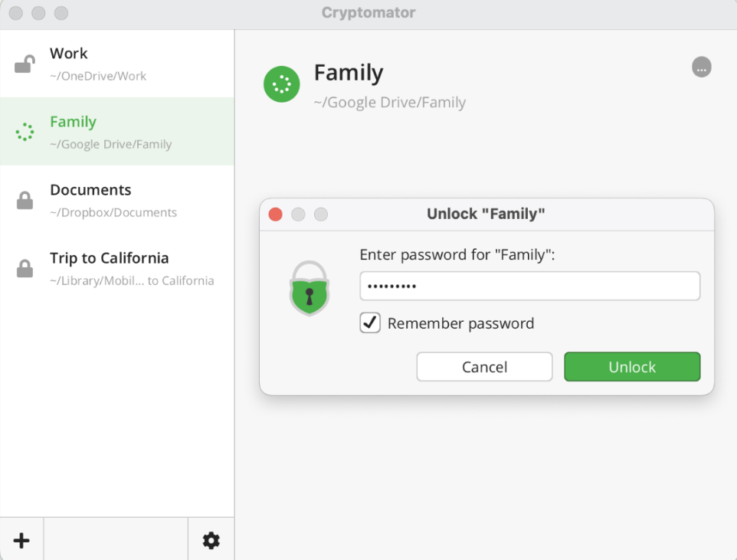
Task: Open preferences via the gear icon
Action: pyautogui.click(x=211, y=540)
